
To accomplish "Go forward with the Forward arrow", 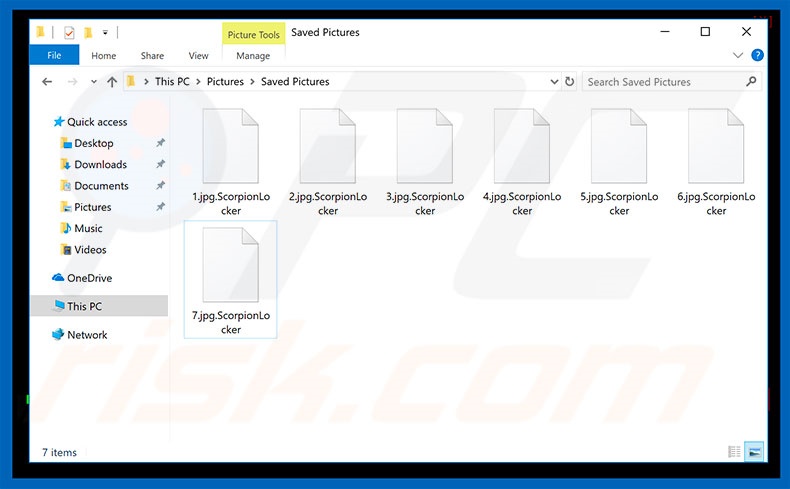I will [73, 82].
